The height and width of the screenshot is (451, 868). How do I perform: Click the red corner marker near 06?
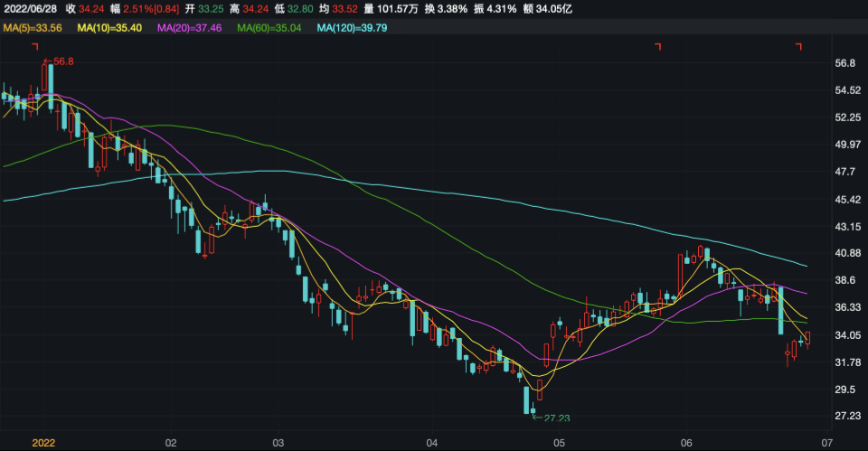pyautogui.click(x=659, y=47)
